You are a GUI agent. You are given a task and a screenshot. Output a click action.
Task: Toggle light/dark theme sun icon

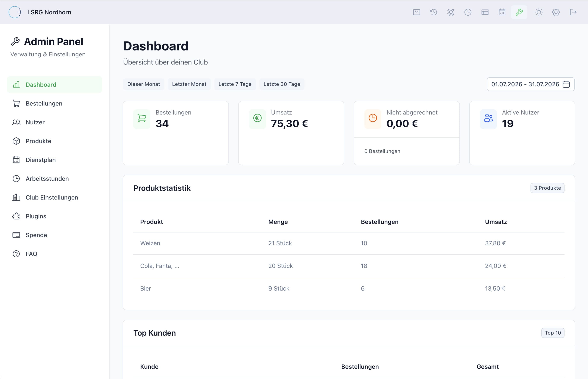click(x=539, y=12)
